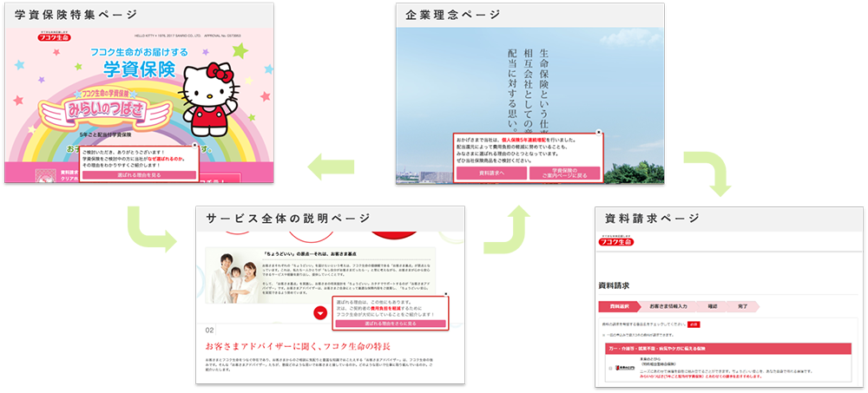The width and height of the screenshot is (868, 393).
Task: Click 「ちょうどいい」の原点 heading
Action: point(311,253)
